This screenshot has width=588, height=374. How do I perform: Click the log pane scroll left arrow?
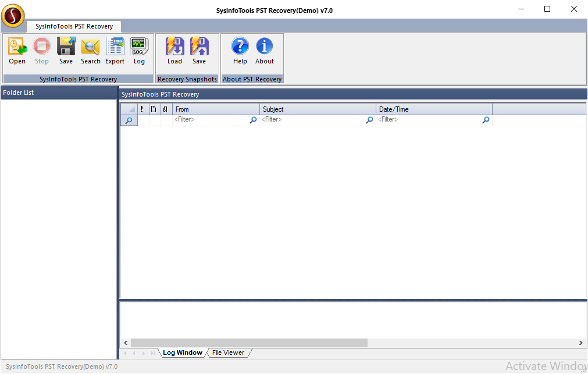pyautogui.click(x=126, y=343)
